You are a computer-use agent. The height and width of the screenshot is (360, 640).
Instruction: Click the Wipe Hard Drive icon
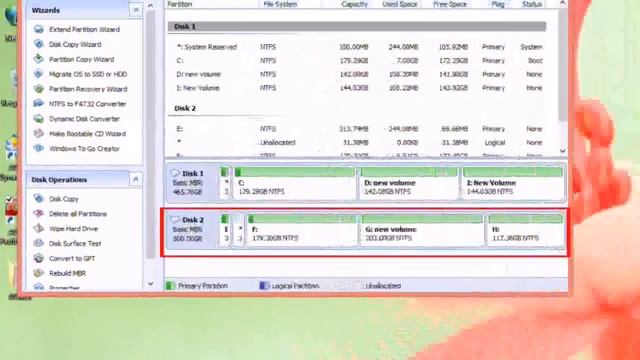[x=39, y=229]
